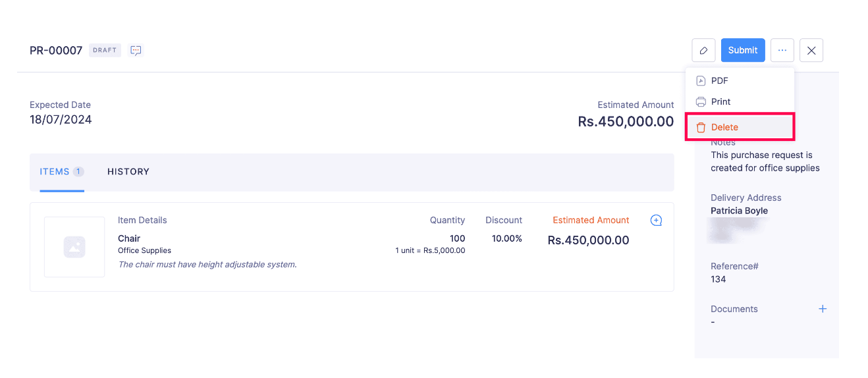The image size is (868, 378).
Task: Add a document with plus icon
Action: coord(823,309)
